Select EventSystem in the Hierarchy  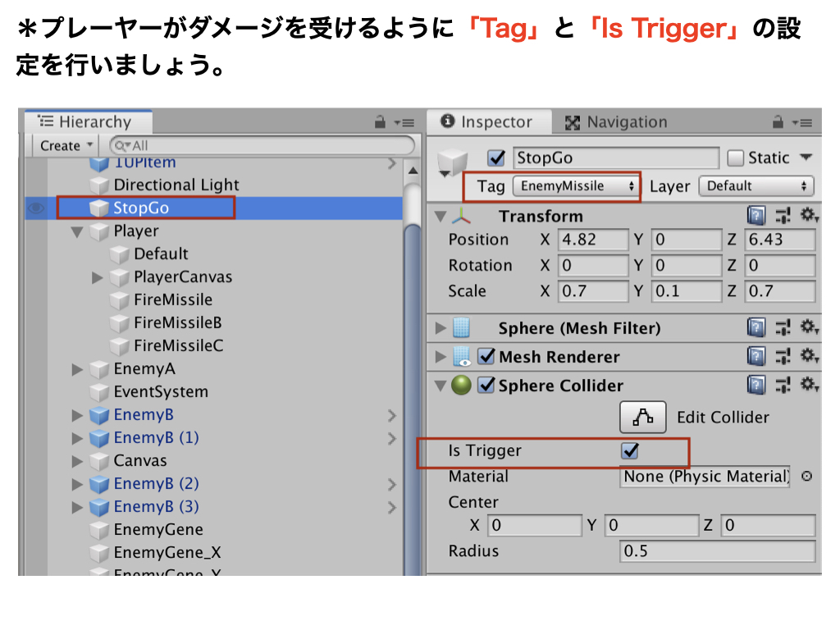coord(161,392)
